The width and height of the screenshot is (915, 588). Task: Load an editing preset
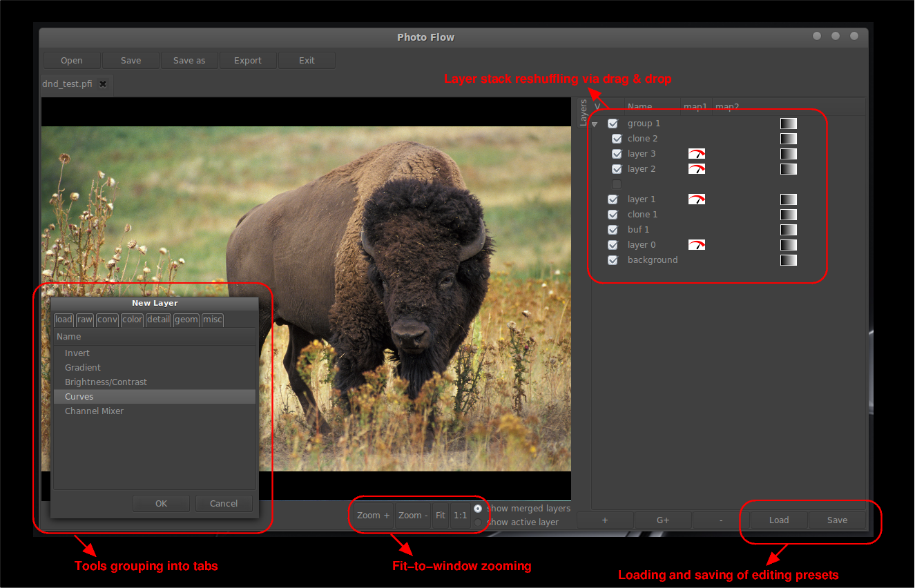(779, 520)
